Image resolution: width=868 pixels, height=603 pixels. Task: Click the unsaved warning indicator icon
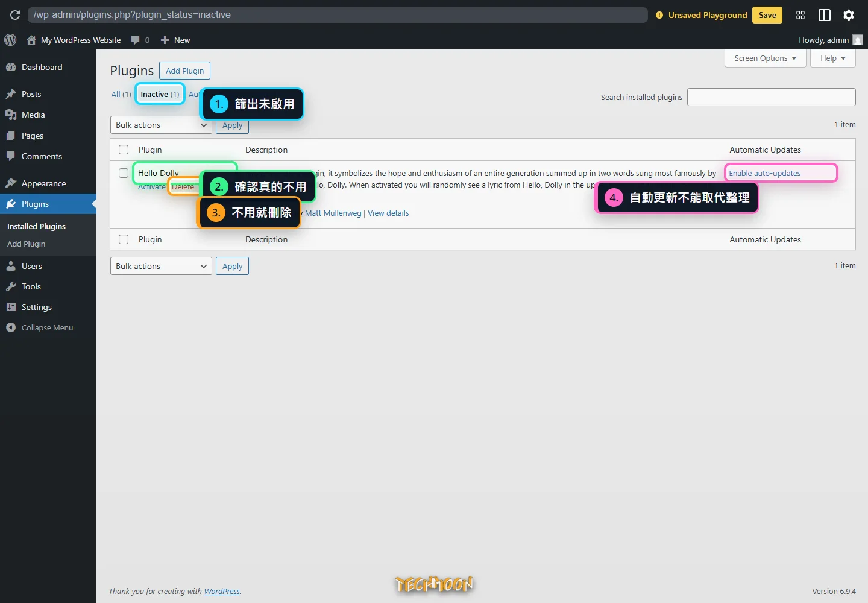[x=659, y=15]
